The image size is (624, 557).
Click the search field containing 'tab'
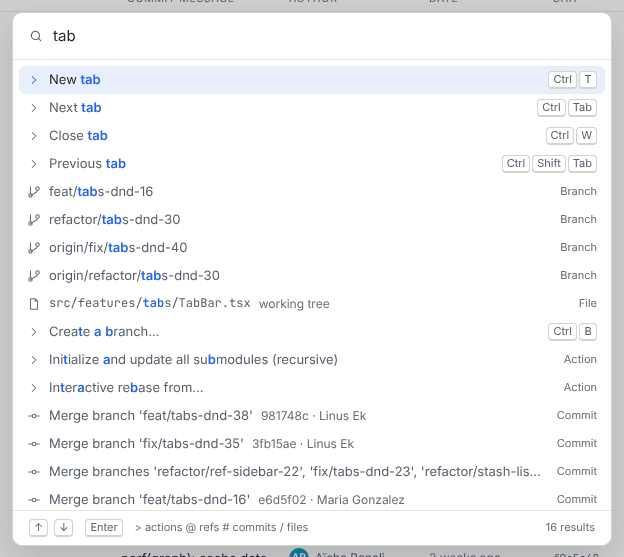pyautogui.click(x=312, y=36)
